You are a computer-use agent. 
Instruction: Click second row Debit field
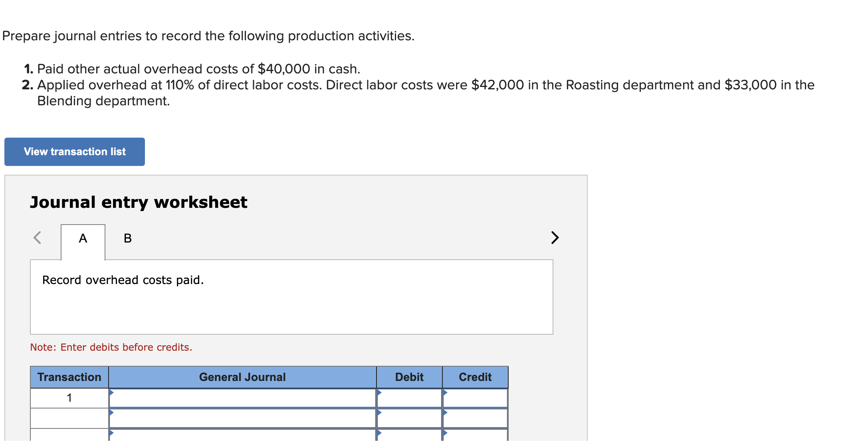point(409,418)
